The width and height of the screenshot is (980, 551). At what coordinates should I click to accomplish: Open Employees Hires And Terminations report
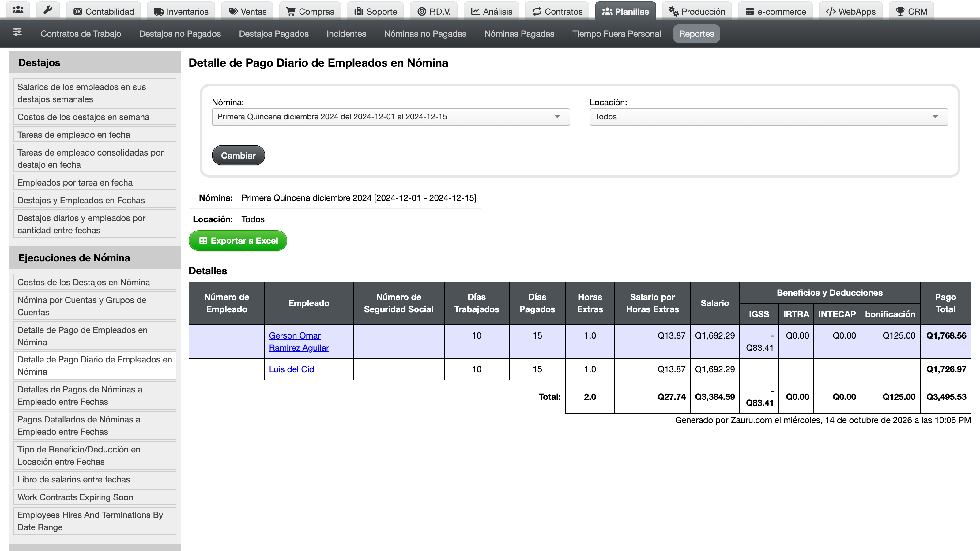pos(95,521)
